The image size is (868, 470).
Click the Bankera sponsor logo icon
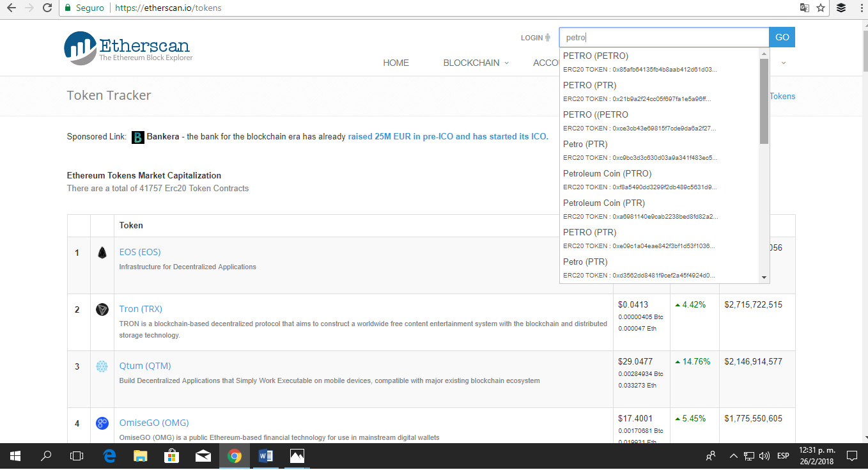pyautogui.click(x=137, y=137)
